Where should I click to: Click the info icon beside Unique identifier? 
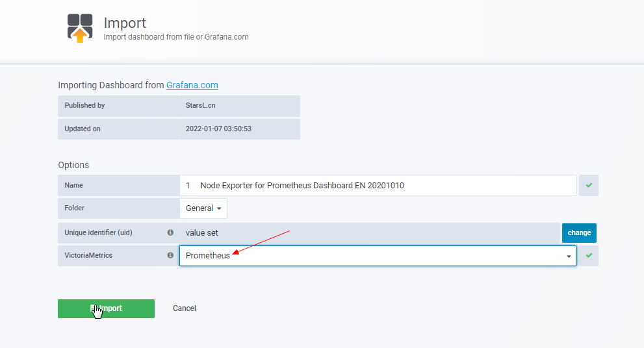pos(170,232)
